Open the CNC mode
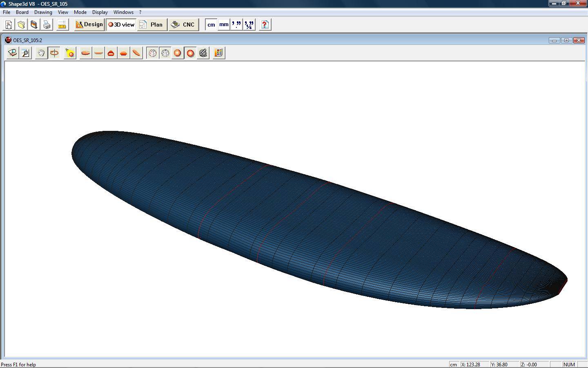The width and height of the screenshot is (588, 368). pyautogui.click(x=183, y=25)
